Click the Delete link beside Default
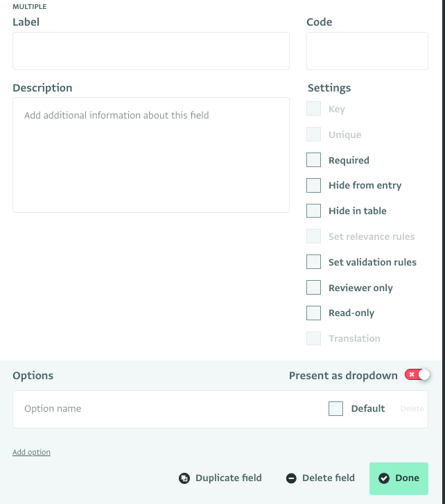Screen dimensions: 445x504 point(412,408)
